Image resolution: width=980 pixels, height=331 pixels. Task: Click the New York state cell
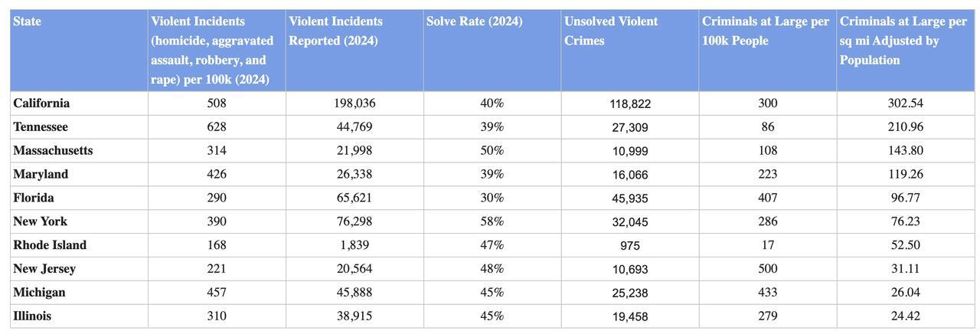point(40,222)
